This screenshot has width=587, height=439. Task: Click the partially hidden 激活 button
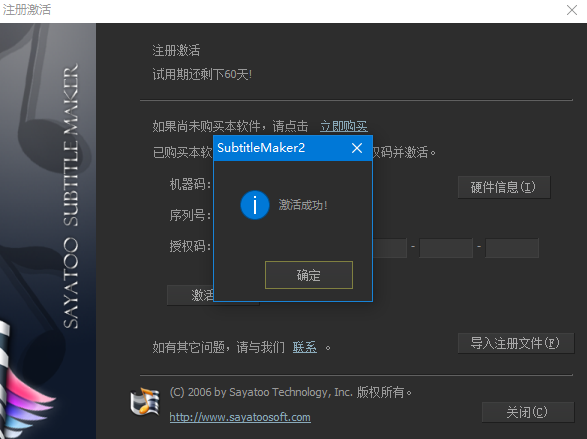(190, 295)
